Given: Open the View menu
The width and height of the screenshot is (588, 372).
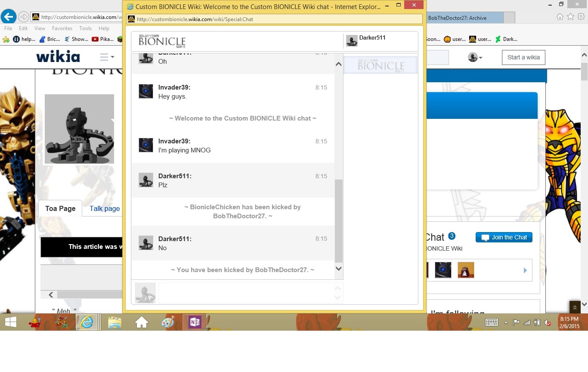Looking at the screenshot, I should click(x=40, y=28).
